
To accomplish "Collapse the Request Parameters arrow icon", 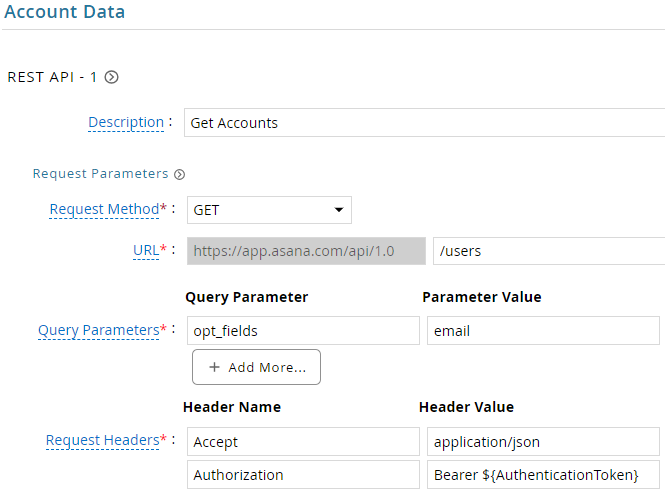I will tap(180, 174).
